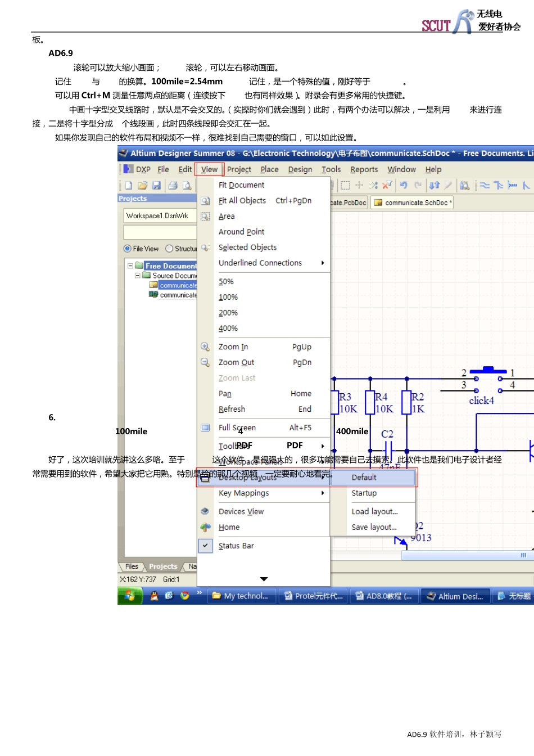Open AD8.0教程 taskbar button
The width and height of the screenshot is (534, 756).
384,596
